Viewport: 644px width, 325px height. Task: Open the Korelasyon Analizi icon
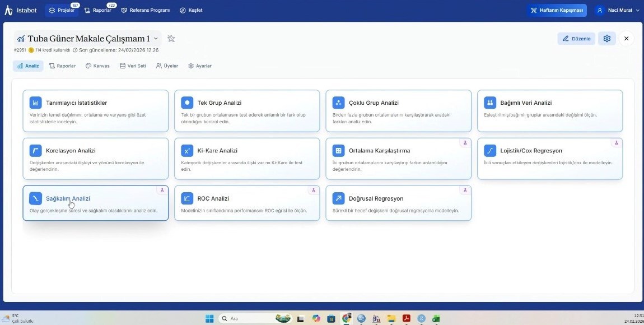36,151
